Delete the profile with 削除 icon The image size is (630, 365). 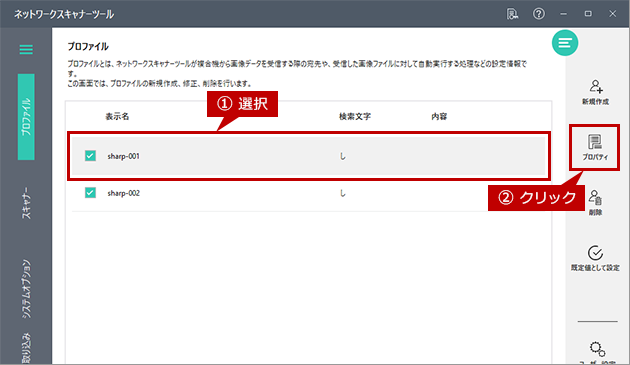click(595, 203)
